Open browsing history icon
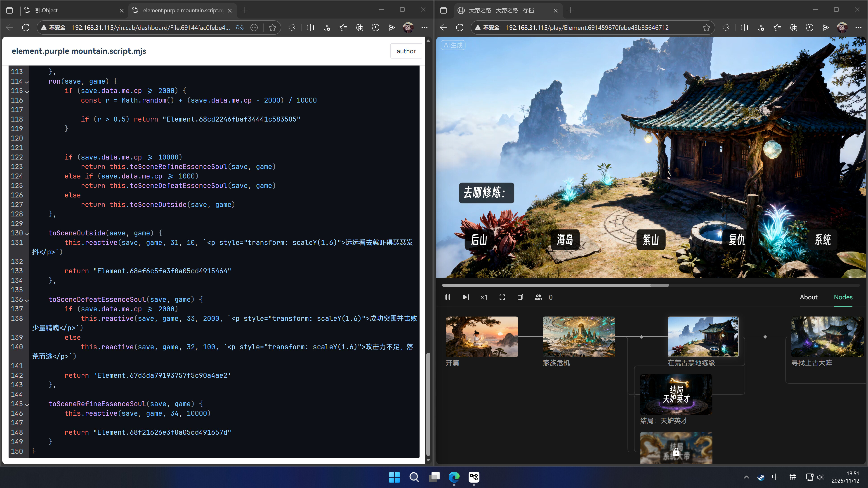The image size is (868, 488). 375,28
